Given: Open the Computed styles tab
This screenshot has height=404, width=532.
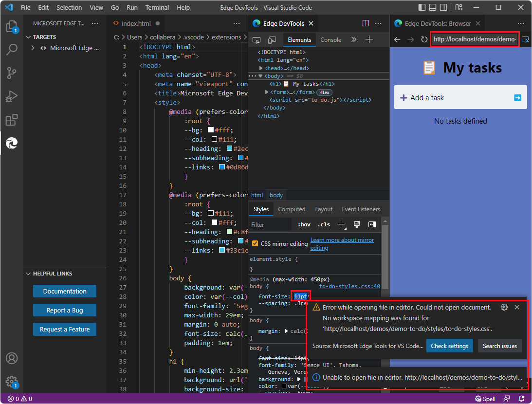Looking at the screenshot, I should click(x=292, y=209).
